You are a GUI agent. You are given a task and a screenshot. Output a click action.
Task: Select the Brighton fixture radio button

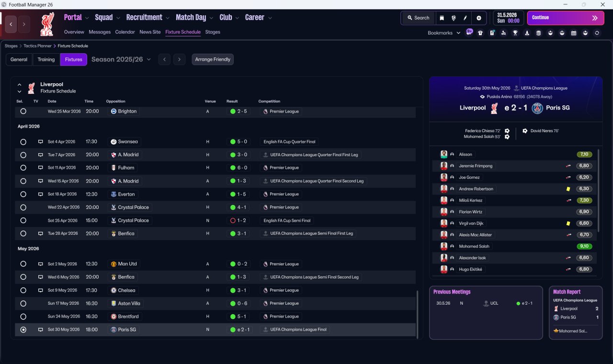(23, 111)
